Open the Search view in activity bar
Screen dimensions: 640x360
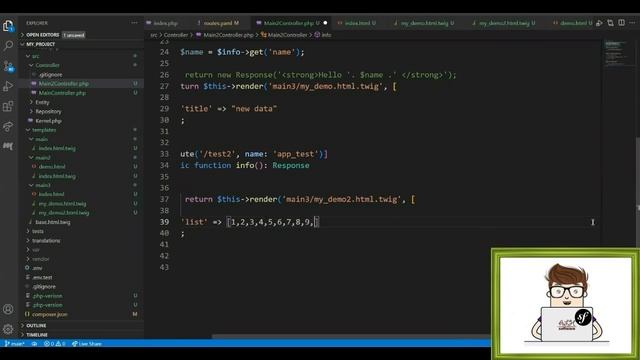coord(8,45)
